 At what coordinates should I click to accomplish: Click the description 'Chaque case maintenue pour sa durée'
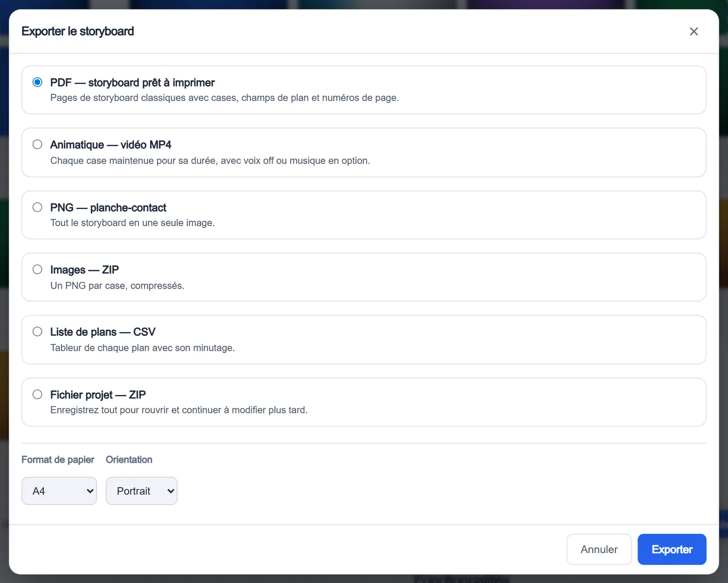pos(134,161)
